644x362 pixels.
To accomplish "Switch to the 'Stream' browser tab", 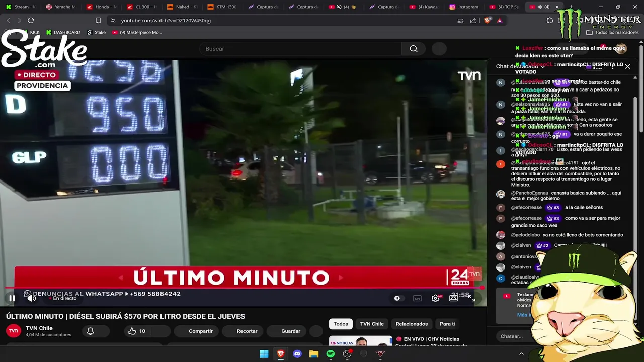I will [x=20, y=7].
